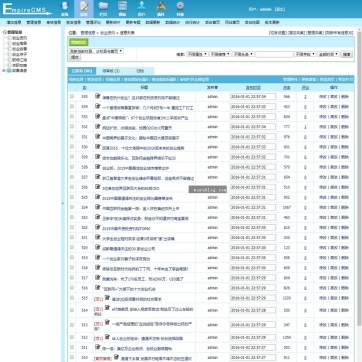Tick the checkbox for row ID 527
Screen dimensions: 362x362
click(72, 177)
